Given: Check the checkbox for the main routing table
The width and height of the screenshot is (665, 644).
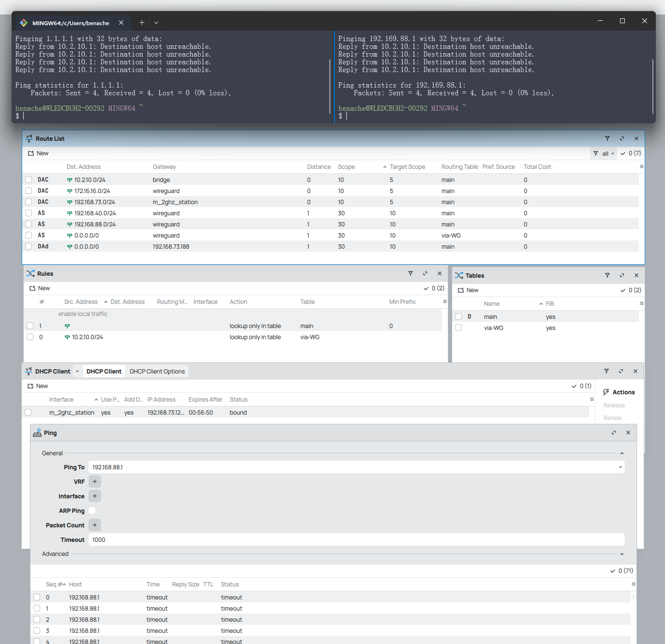Looking at the screenshot, I should (x=458, y=316).
